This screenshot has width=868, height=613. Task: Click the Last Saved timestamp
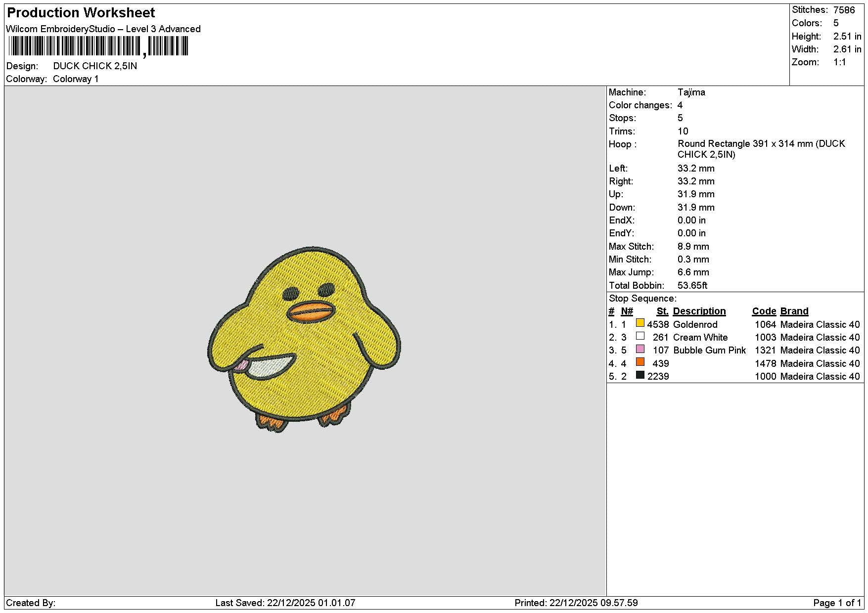pos(285,603)
